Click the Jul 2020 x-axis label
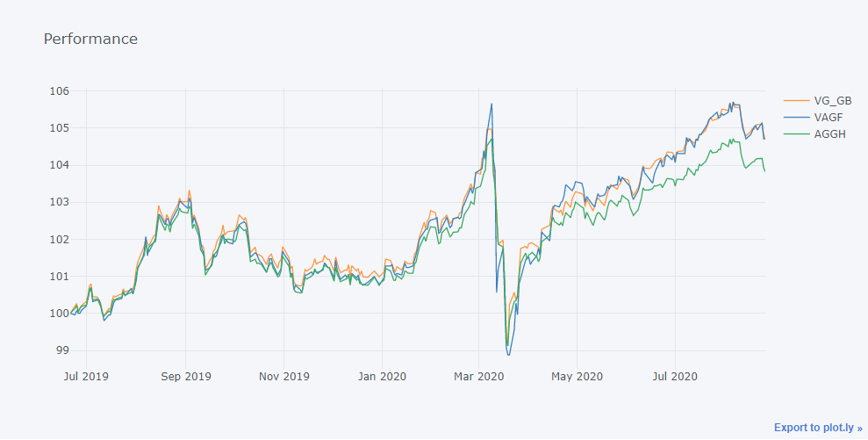868x440 pixels. click(673, 377)
